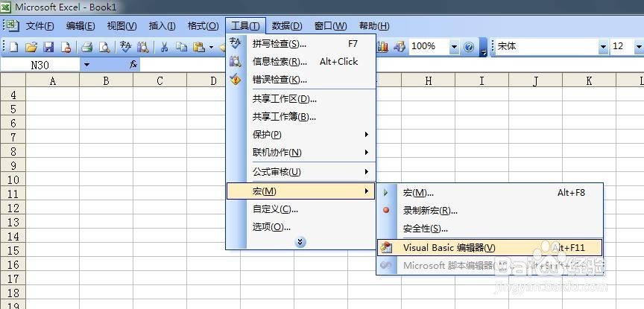
Task: Open 自定义(C) from Tools menu
Action: (301, 209)
